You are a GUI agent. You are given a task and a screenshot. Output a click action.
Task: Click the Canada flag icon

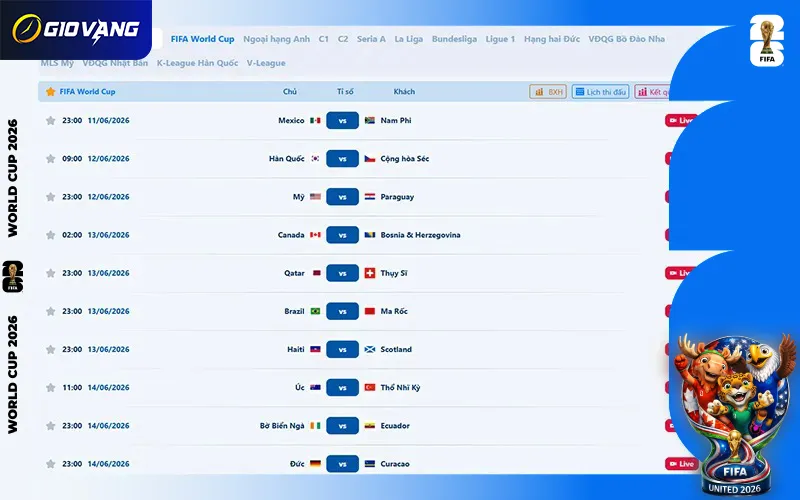click(x=315, y=235)
